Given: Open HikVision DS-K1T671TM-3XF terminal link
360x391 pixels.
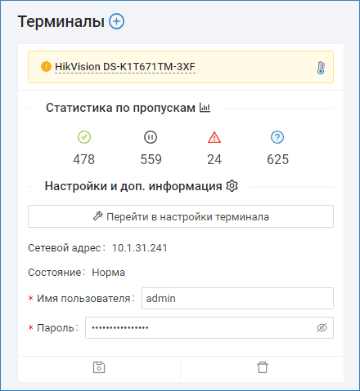Looking at the screenshot, I should tap(125, 67).
